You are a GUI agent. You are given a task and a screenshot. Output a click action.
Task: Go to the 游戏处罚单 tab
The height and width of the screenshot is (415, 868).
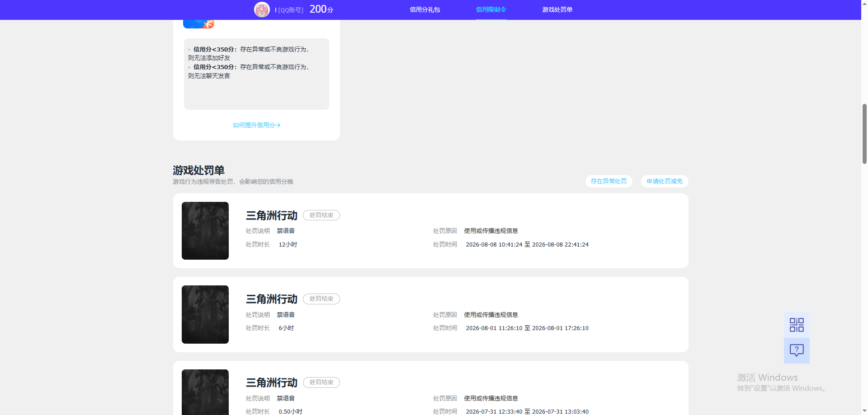tap(557, 9)
